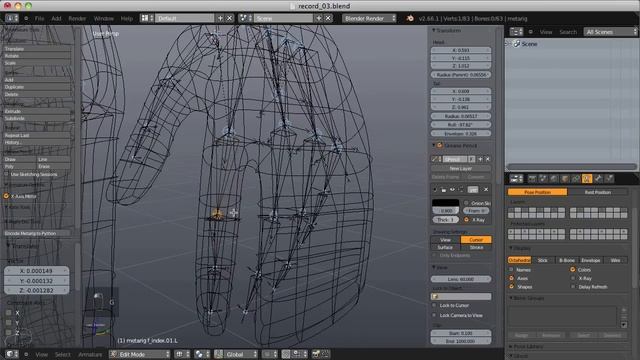Screen dimensions: 640x360
Task: Click the Blender logo icon in header
Action: 410,18
